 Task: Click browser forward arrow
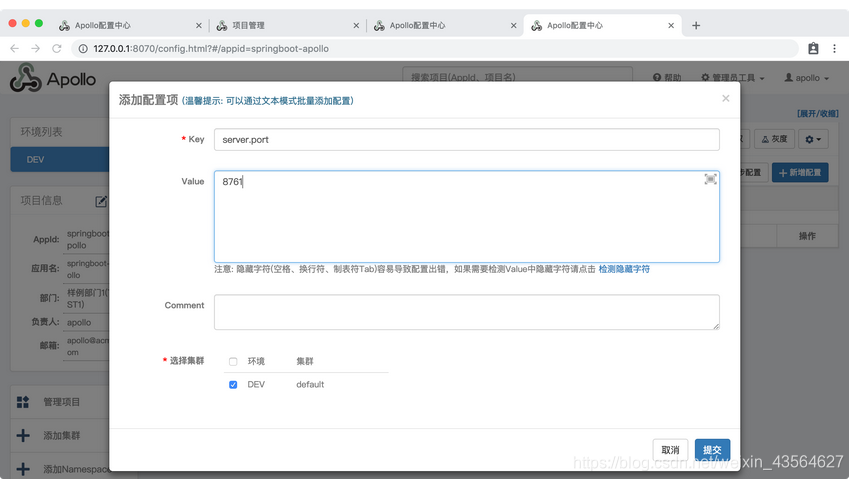35,48
